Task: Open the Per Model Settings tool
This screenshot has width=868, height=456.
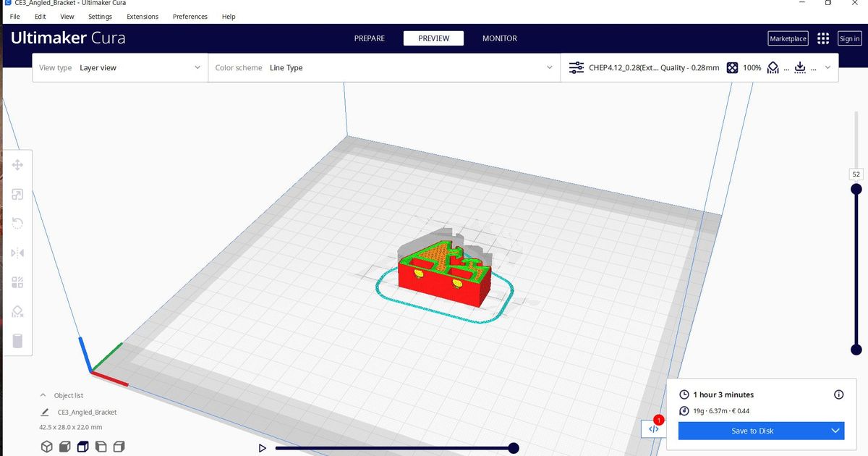Action: click(18, 282)
